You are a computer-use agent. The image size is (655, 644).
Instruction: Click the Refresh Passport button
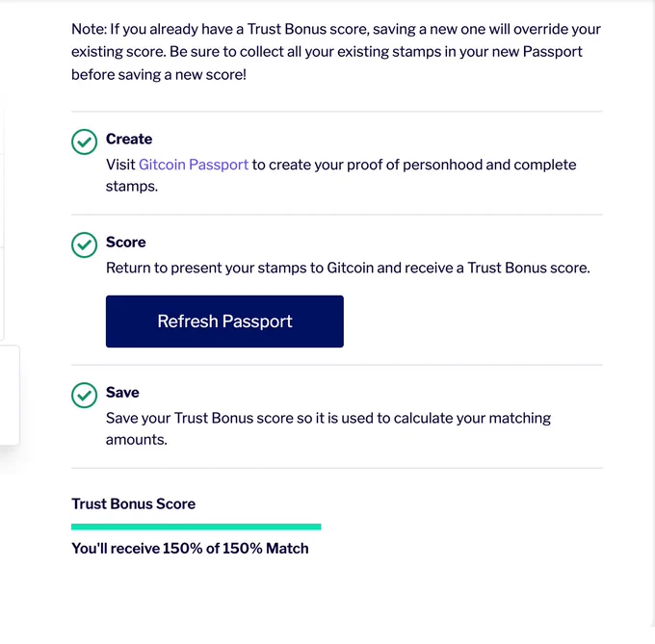(x=224, y=322)
